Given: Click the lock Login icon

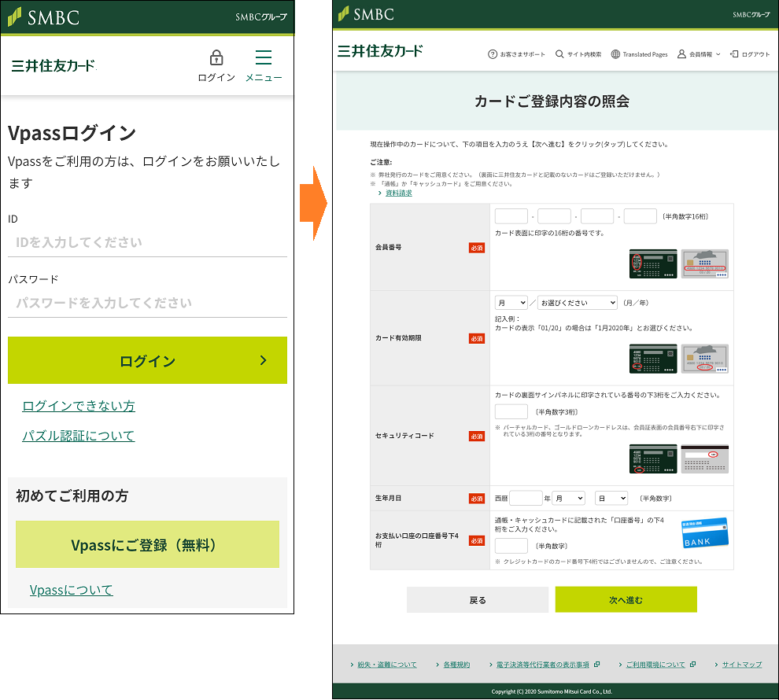Looking at the screenshot, I should 216,58.
